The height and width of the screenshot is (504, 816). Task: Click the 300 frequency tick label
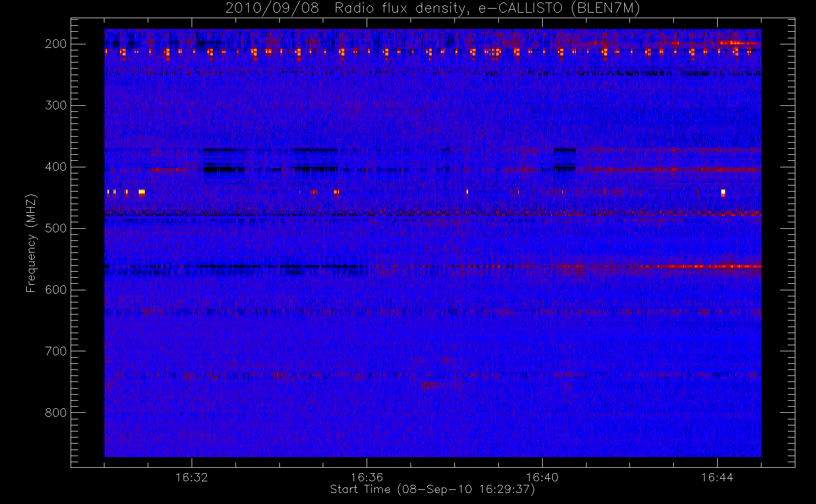pyautogui.click(x=56, y=105)
